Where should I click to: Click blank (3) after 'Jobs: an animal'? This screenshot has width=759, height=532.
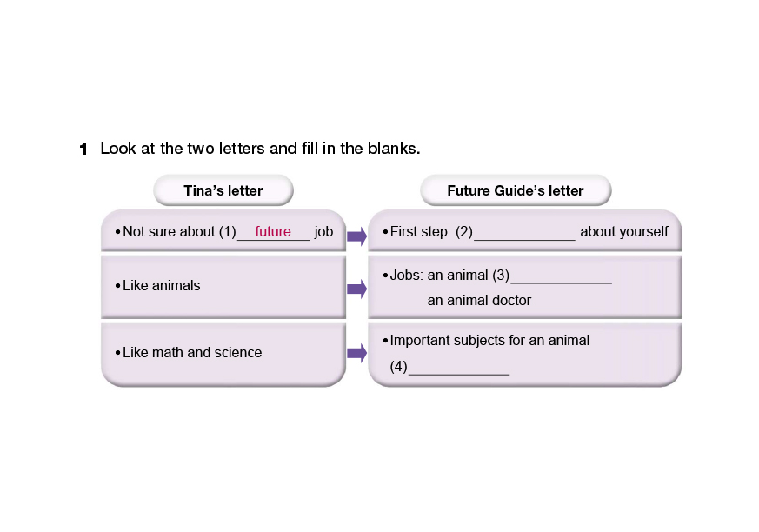(x=562, y=276)
